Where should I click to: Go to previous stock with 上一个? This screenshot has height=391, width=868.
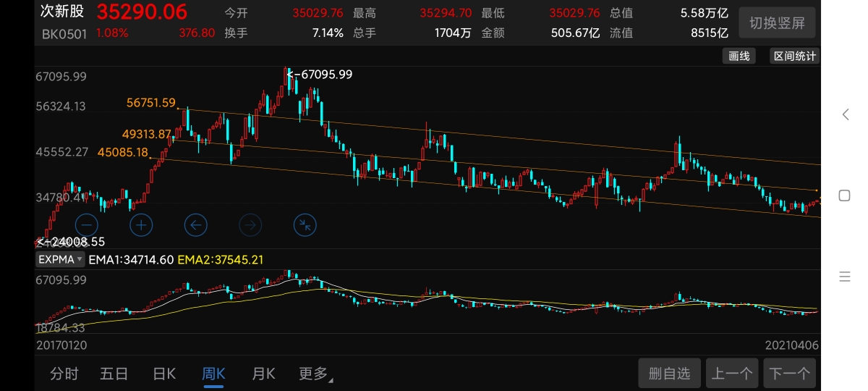click(x=732, y=374)
